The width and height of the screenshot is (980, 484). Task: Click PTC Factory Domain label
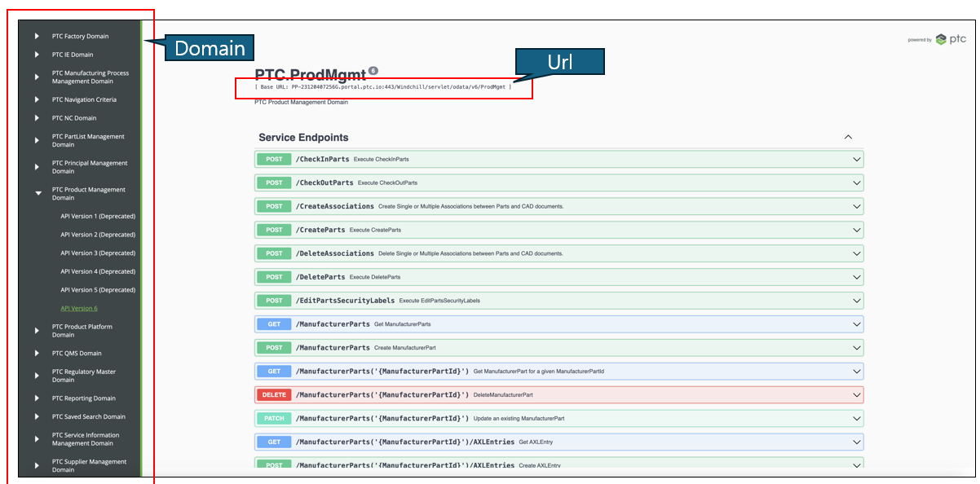pos(80,36)
